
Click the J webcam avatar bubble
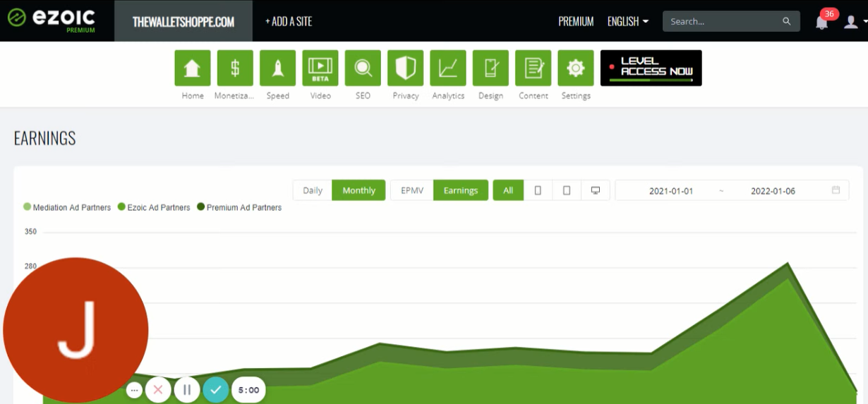pyautogui.click(x=76, y=330)
